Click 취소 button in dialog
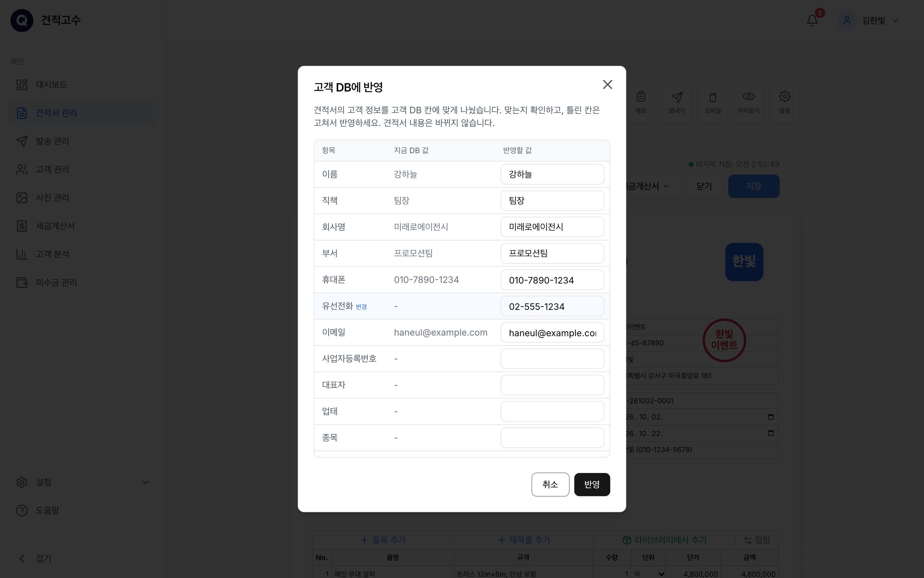This screenshot has width=924, height=578. point(550,484)
